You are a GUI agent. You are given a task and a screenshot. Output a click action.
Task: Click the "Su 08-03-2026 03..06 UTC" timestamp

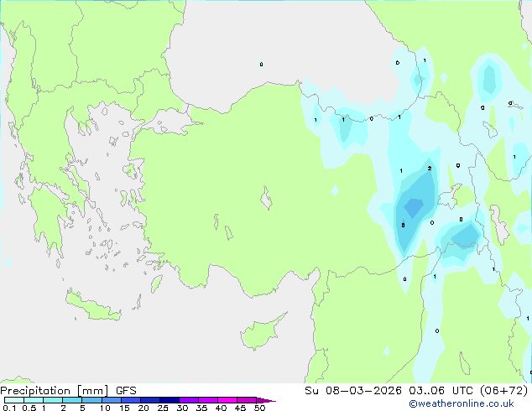click(x=389, y=390)
